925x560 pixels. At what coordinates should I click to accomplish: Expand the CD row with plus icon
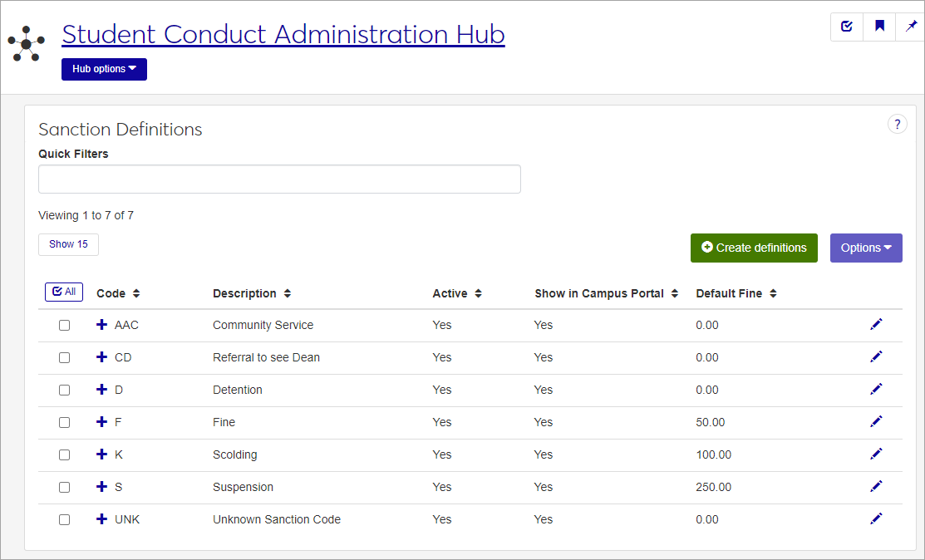(x=102, y=357)
